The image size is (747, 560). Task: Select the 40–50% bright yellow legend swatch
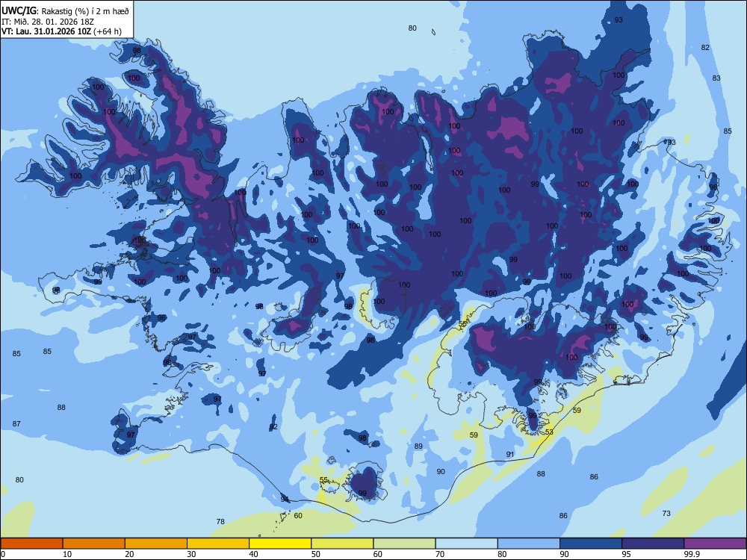[x=280, y=544]
